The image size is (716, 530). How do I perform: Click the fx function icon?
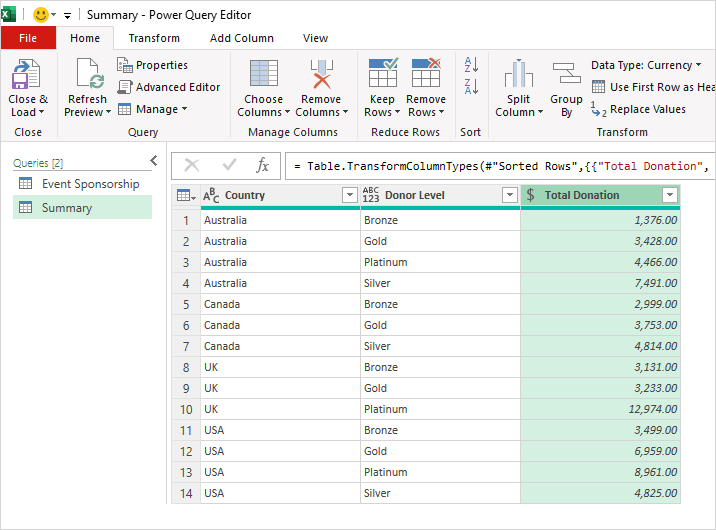coord(263,165)
